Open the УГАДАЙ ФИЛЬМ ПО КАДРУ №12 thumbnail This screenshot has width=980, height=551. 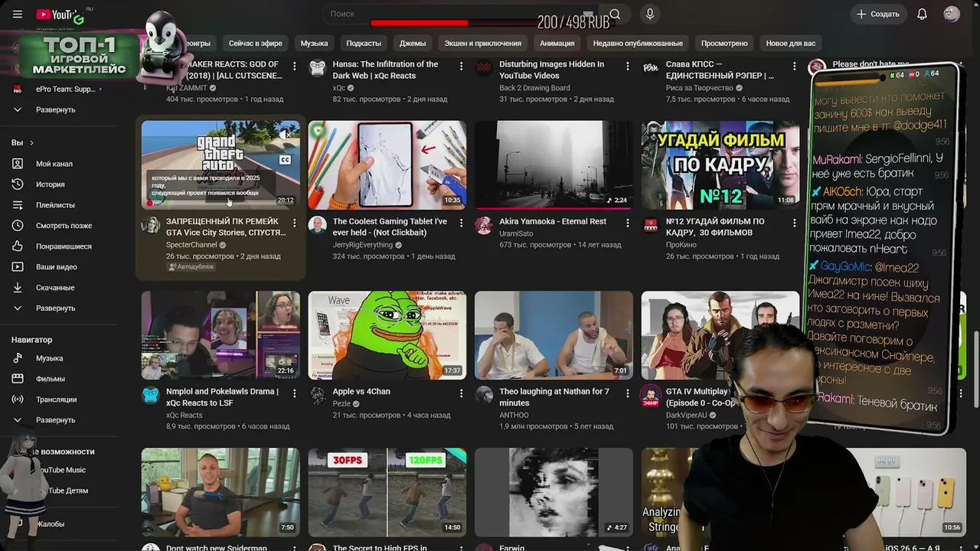point(720,165)
